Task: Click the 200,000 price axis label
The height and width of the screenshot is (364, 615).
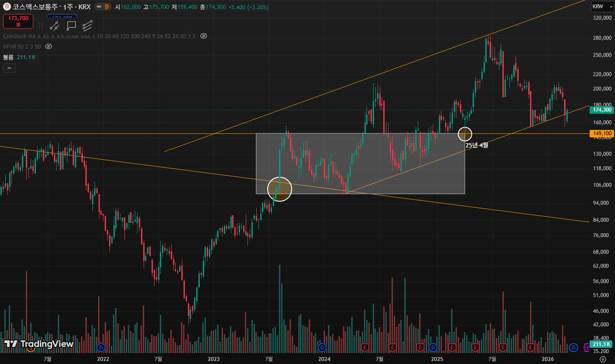Action: 602,89
